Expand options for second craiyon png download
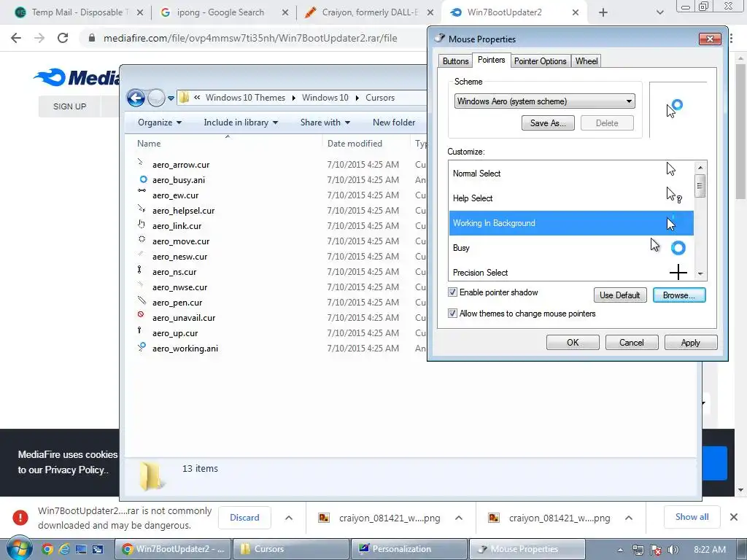Viewport: 747px width, 560px height. 629,518
